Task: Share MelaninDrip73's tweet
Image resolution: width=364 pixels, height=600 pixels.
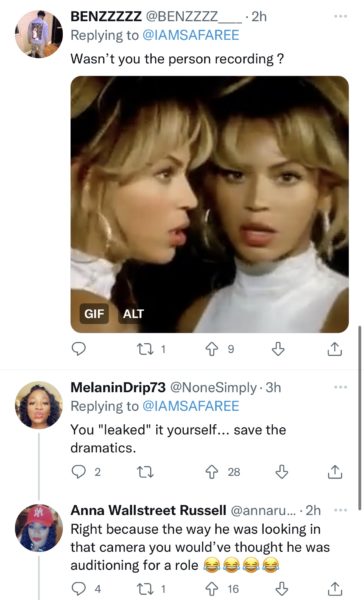Action: 335,472
